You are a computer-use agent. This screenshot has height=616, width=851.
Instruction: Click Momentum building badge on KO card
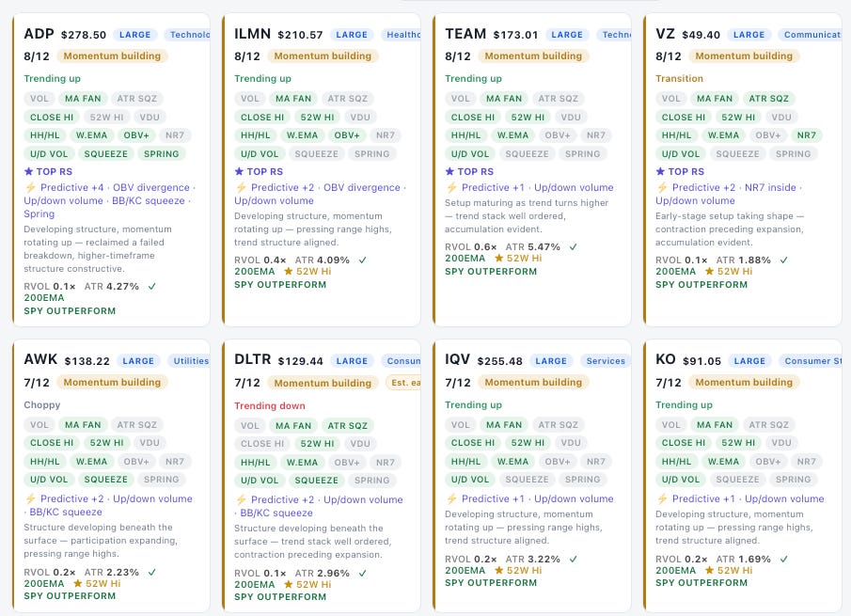pyautogui.click(x=744, y=383)
